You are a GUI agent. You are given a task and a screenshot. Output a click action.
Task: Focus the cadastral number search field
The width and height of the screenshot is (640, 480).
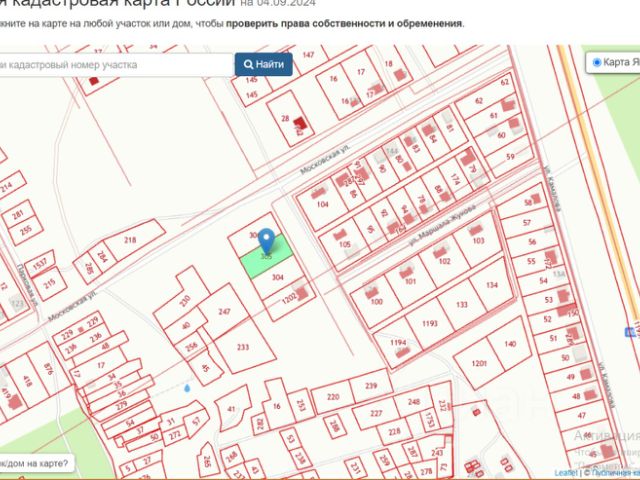(115, 64)
